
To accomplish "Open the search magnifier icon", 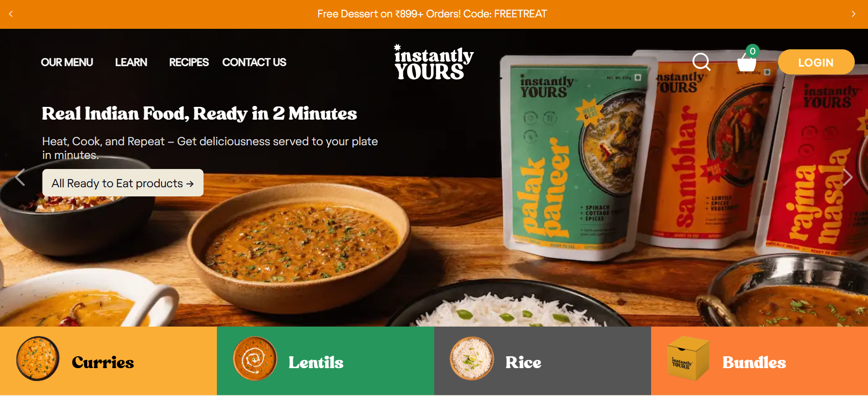I will tap(701, 62).
